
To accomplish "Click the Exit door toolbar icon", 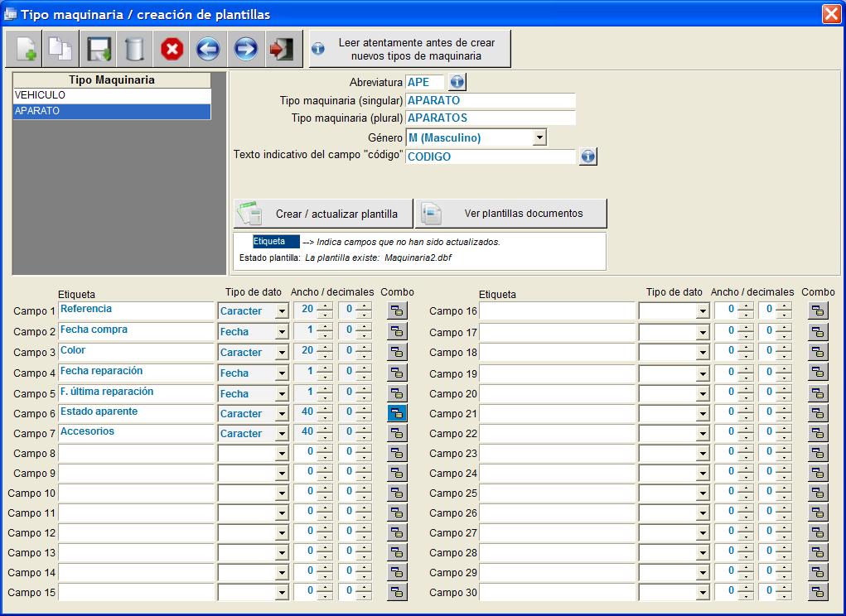I will 283,49.
